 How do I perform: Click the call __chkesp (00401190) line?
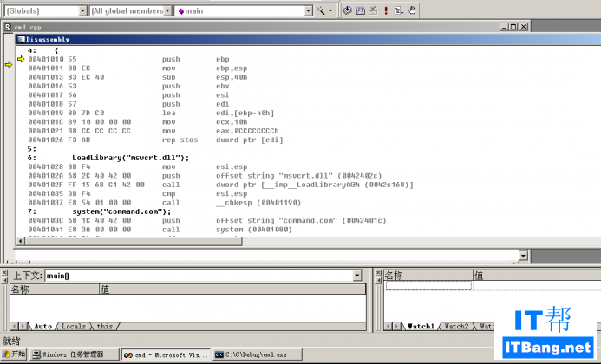pyautogui.click(x=165, y=202)
